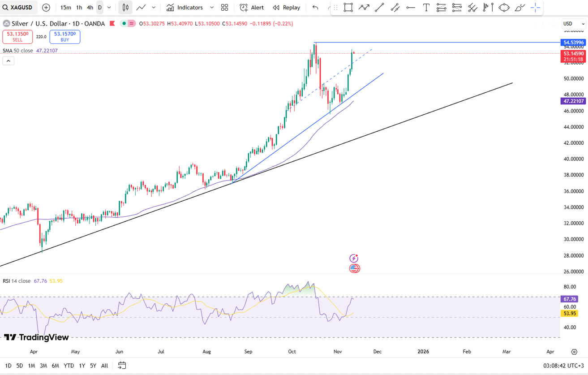Select the Brush drawing tool
Image resolution: width=588 pixels, height=375 pixels.
pyautogui.click(x=519, y=8)
